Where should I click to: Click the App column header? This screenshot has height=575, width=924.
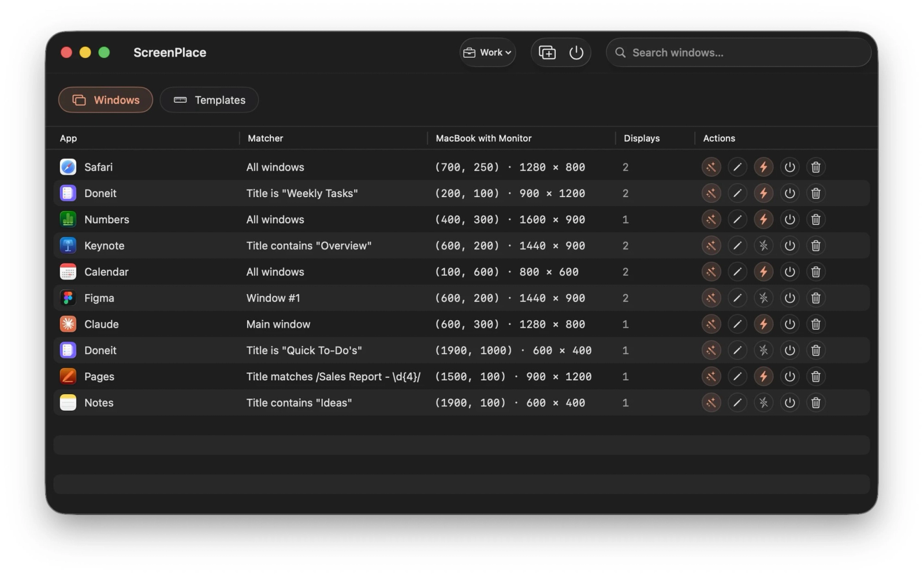[x=68, y=138]
